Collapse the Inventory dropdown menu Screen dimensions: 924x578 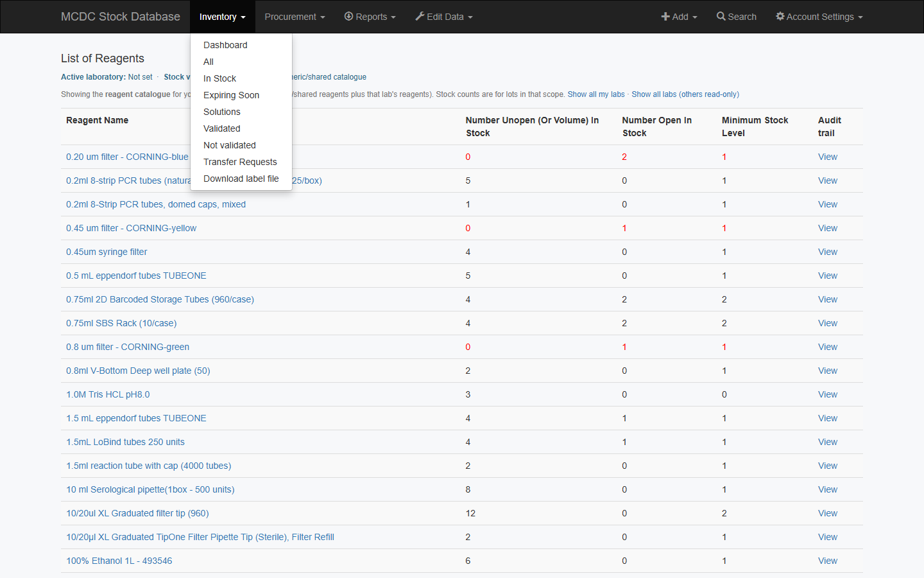point(223,17)
